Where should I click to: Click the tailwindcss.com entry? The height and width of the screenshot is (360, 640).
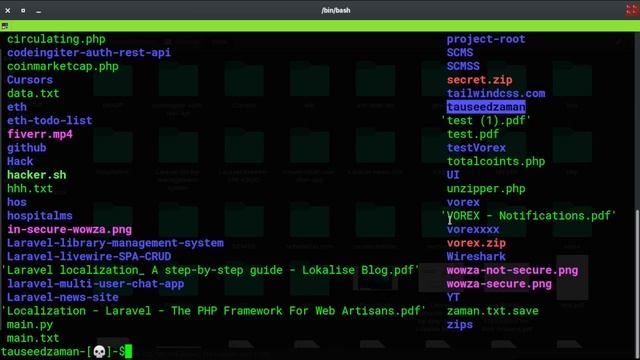coord(496,93)
